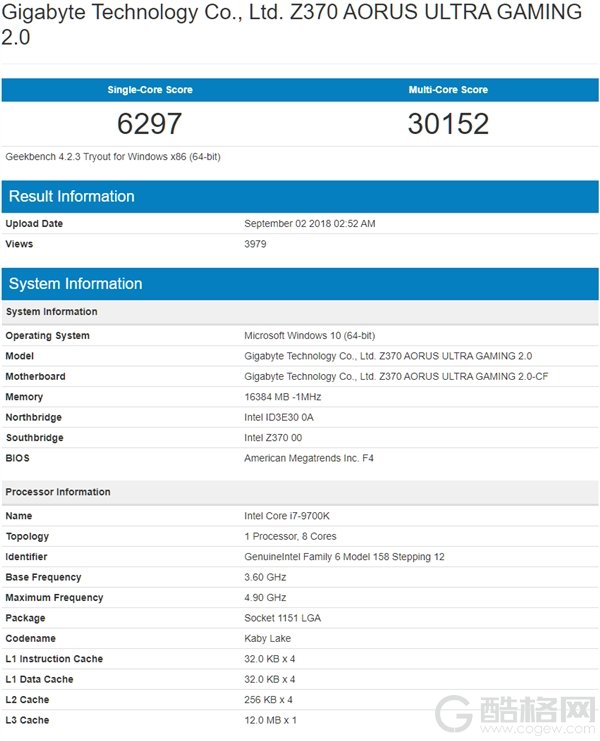Select the September 02 2018 02:52 AM value

click(x=310, y=224)
